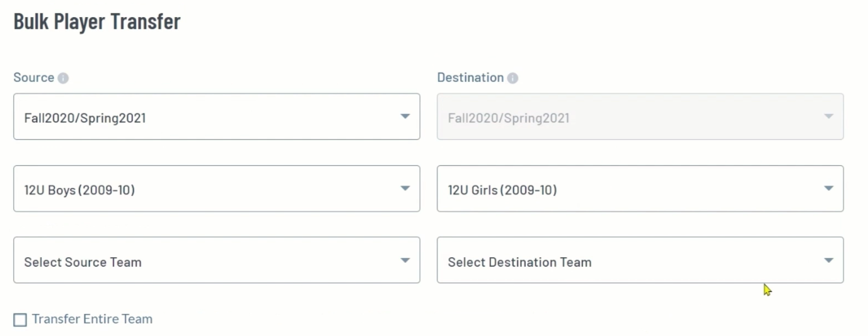Click the greyed arrow on Destination season dropdown
The image size is (868, 336).
click(829, 117)
